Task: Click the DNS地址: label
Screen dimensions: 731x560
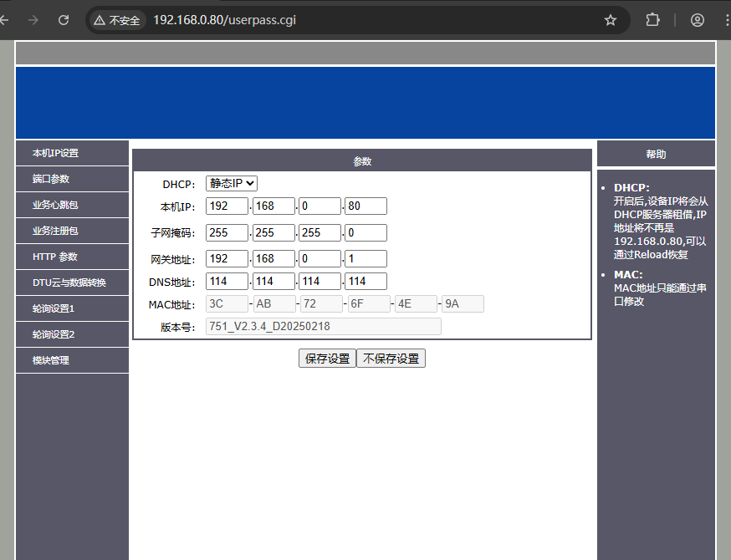Action: point(171,282)
